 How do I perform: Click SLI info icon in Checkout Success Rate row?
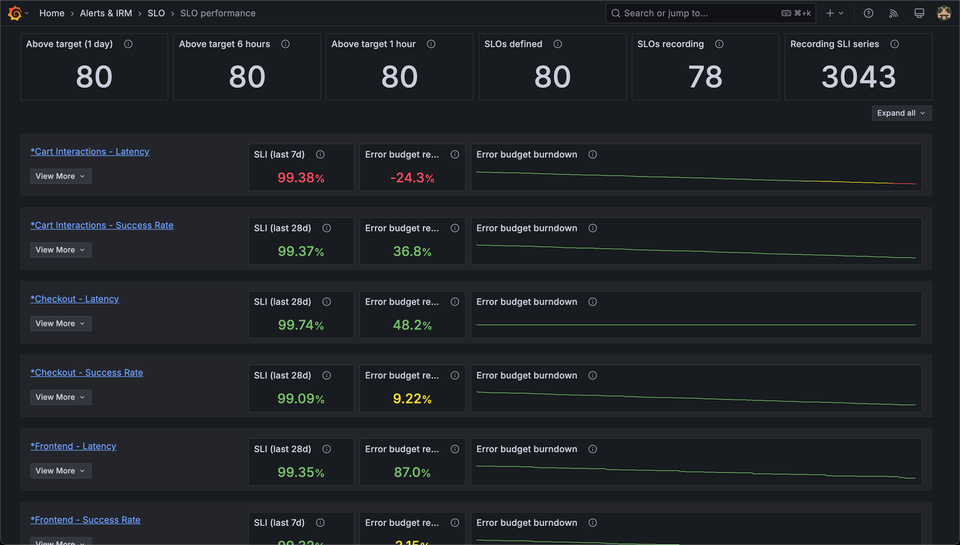pyautogui.click(x=327, y=375)
